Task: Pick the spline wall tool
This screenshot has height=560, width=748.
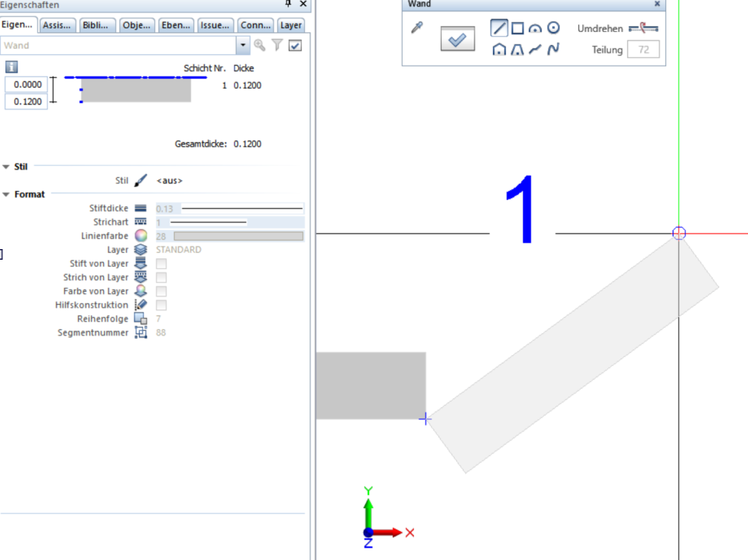Action: [553, 50]
